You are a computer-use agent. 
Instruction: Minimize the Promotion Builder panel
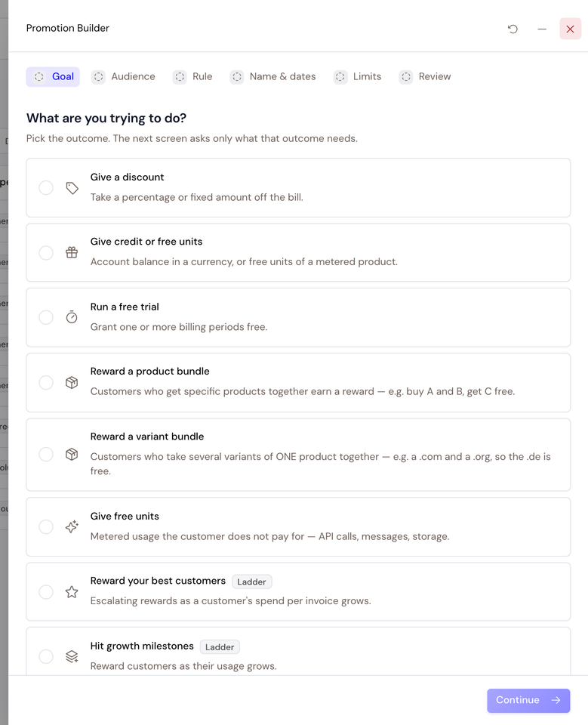542,29
